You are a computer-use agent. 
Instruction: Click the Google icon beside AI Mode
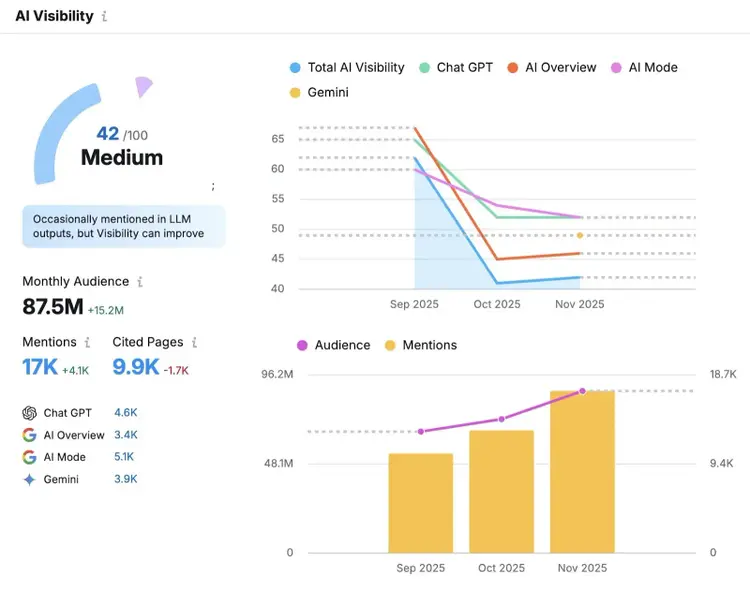click(30, 457)
